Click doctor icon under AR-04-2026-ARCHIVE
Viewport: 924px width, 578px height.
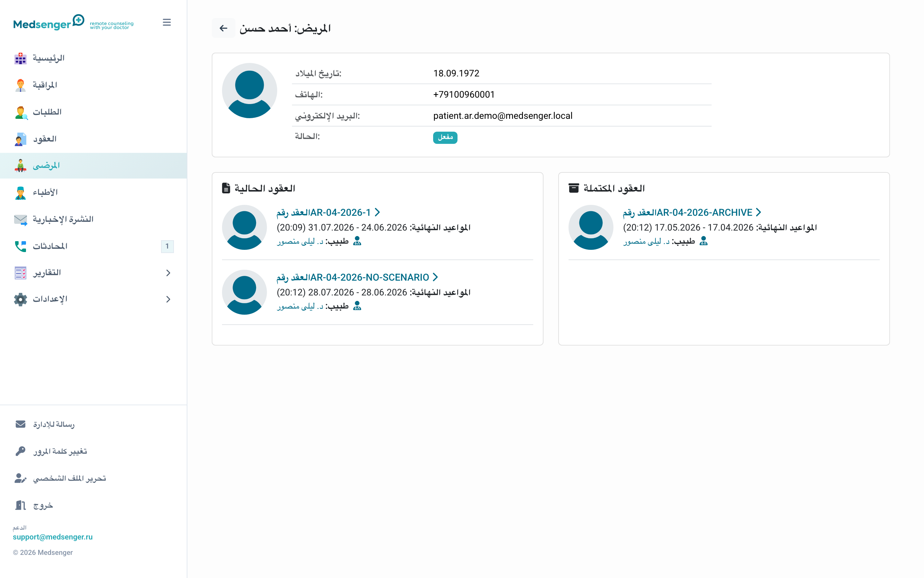703,241
